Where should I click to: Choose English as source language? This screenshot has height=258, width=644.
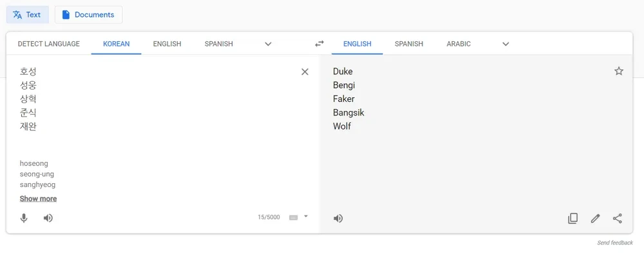tap(167, 44)
